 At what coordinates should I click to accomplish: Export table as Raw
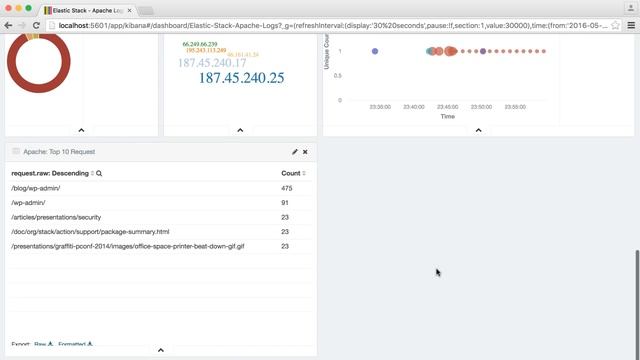[x=44, y=344]
